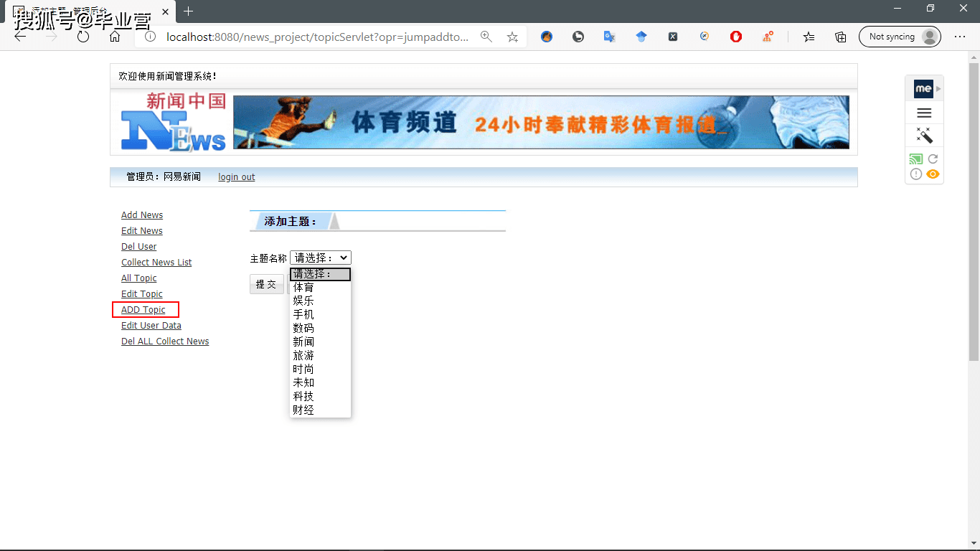Click the address bar URL field
980x551 pixels.
point(317,37)
